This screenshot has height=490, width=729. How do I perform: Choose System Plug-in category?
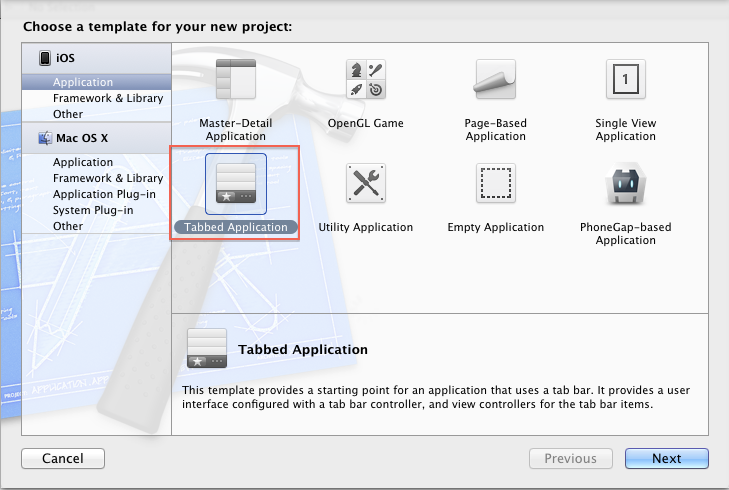point(96,210)
